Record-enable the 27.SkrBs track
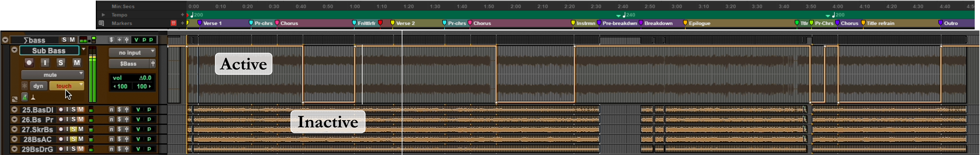 point(61,129)
